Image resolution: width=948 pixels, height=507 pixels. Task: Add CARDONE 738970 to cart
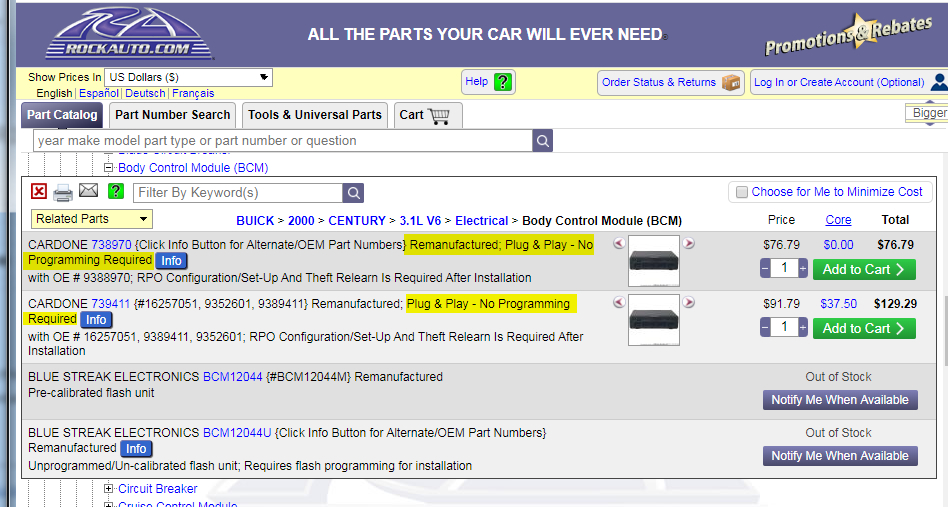point(864,269)
